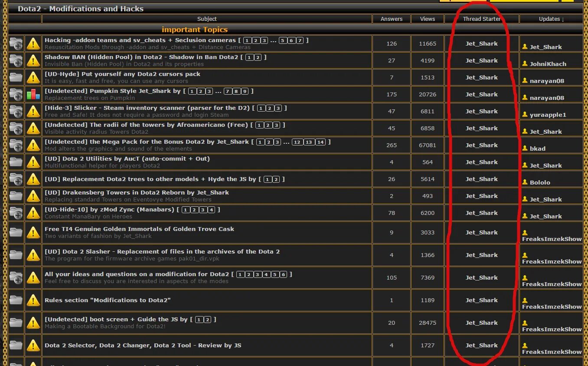Open last poster profile yuraapple1

point(548,115)
